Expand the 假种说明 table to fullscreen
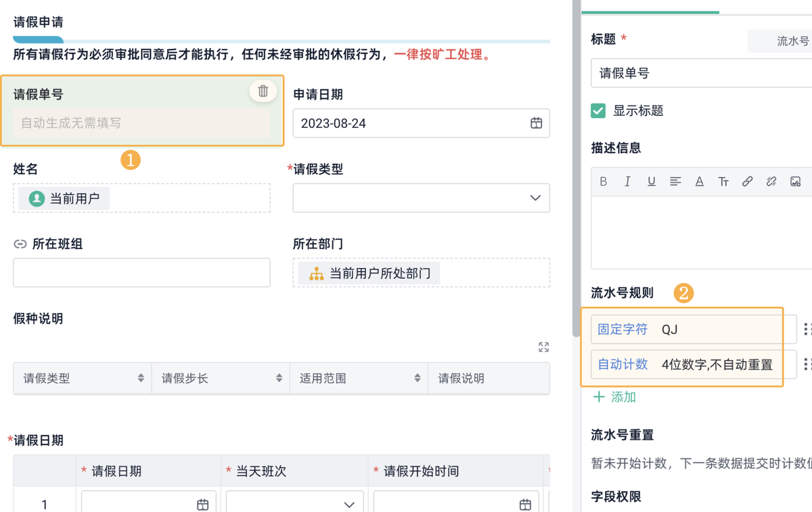The height and width of the screenshot is (512, 812). coord(543,347)
